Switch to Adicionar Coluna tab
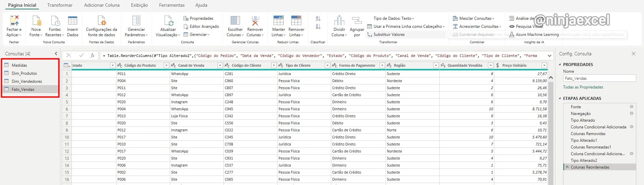 102,5
